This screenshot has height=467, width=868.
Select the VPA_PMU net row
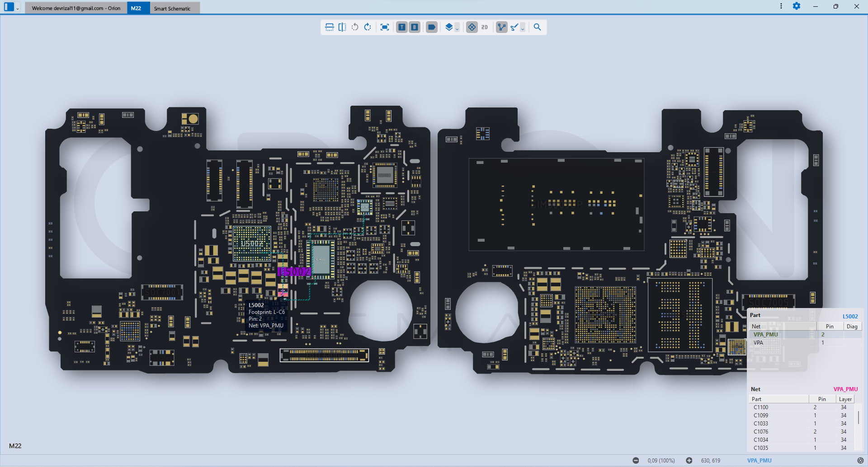[x=806, y=335]
